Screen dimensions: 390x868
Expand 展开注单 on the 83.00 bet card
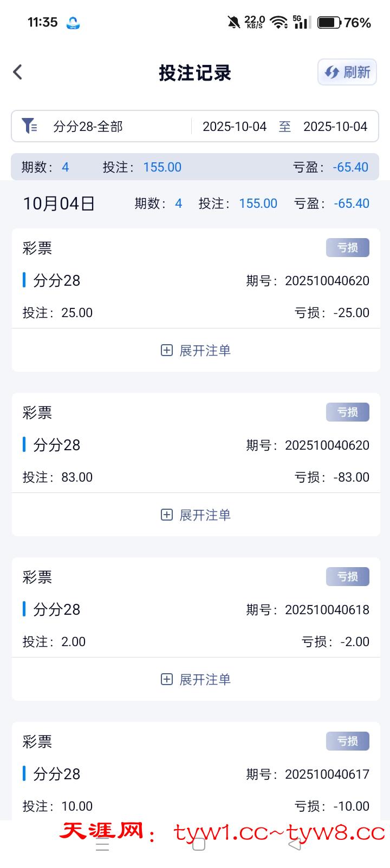pos(196,515)
